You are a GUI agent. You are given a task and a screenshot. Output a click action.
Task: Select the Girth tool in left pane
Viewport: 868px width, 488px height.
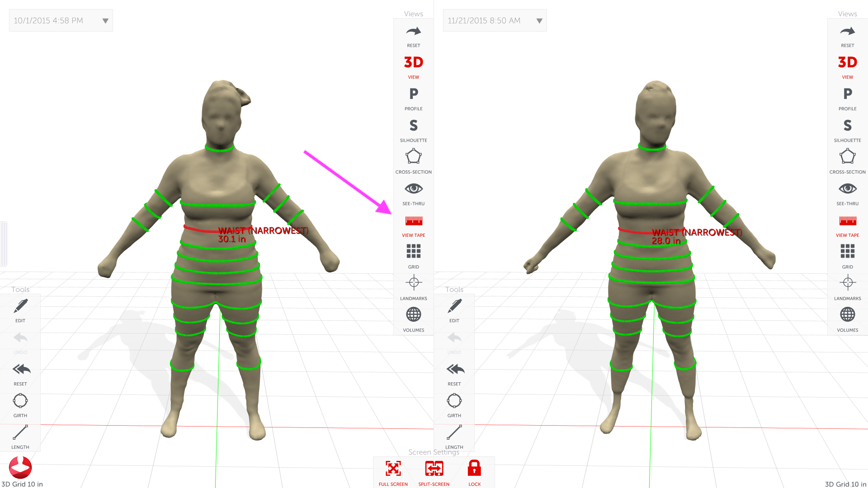20,401
